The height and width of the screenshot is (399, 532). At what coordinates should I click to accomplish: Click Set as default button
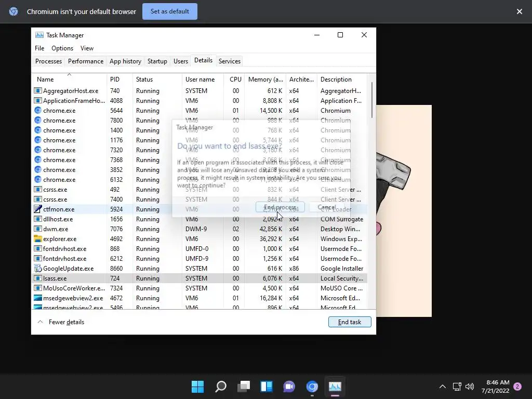pos(170,11)
